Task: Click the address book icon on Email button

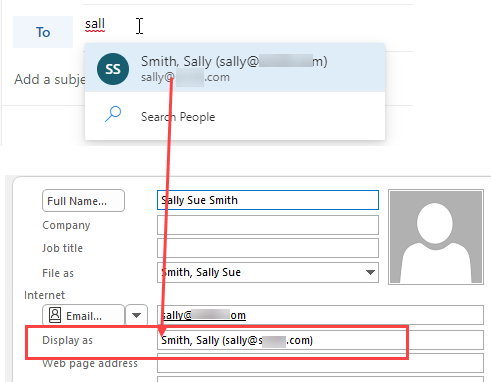Action: point(55,315)
